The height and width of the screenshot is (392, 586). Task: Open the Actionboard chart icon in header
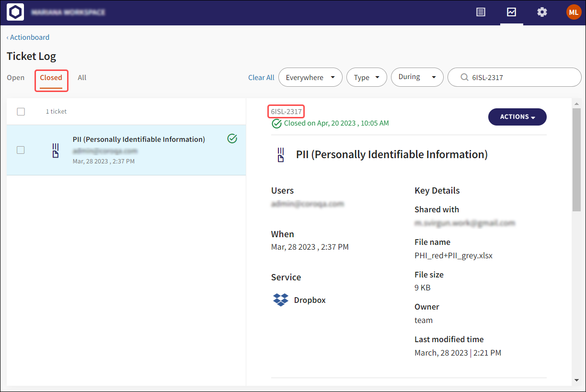511,12
